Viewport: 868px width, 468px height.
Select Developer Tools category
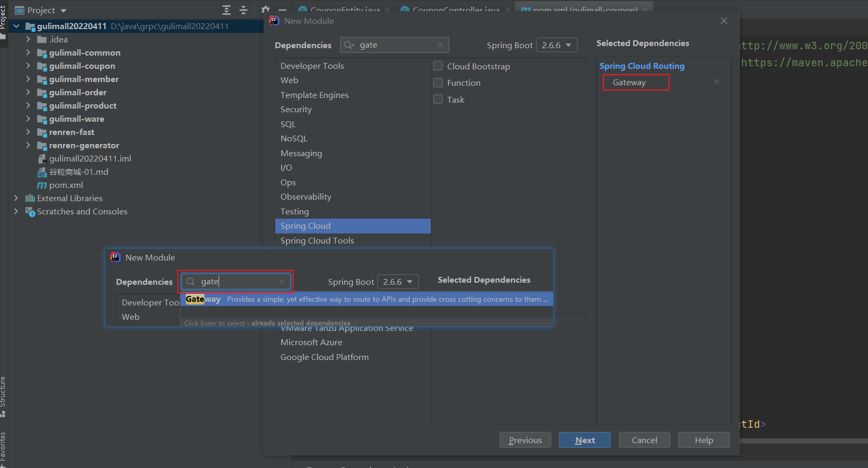pos(352,66)
